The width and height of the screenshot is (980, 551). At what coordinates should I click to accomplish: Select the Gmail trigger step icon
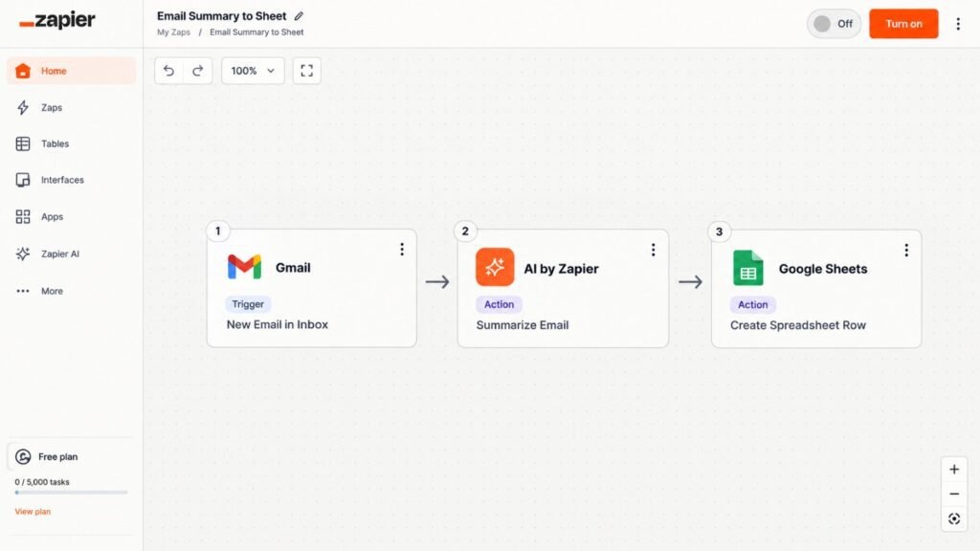(x=244, y=267)
